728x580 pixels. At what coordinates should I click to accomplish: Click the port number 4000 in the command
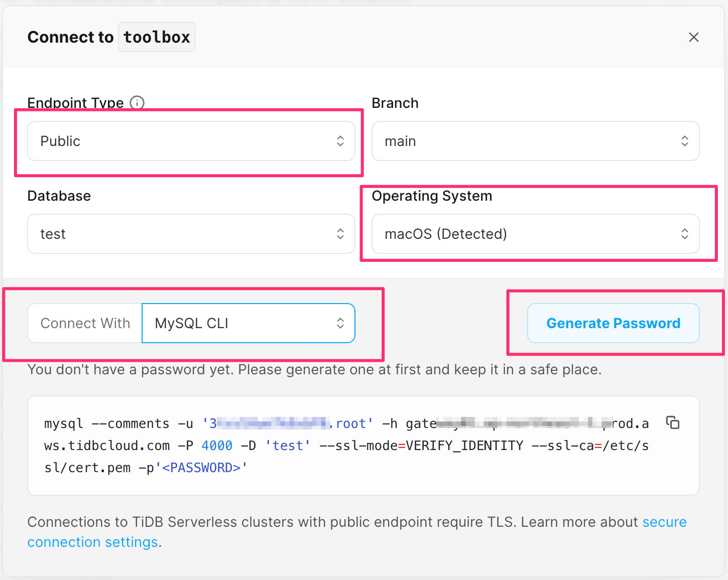[217, 446]
